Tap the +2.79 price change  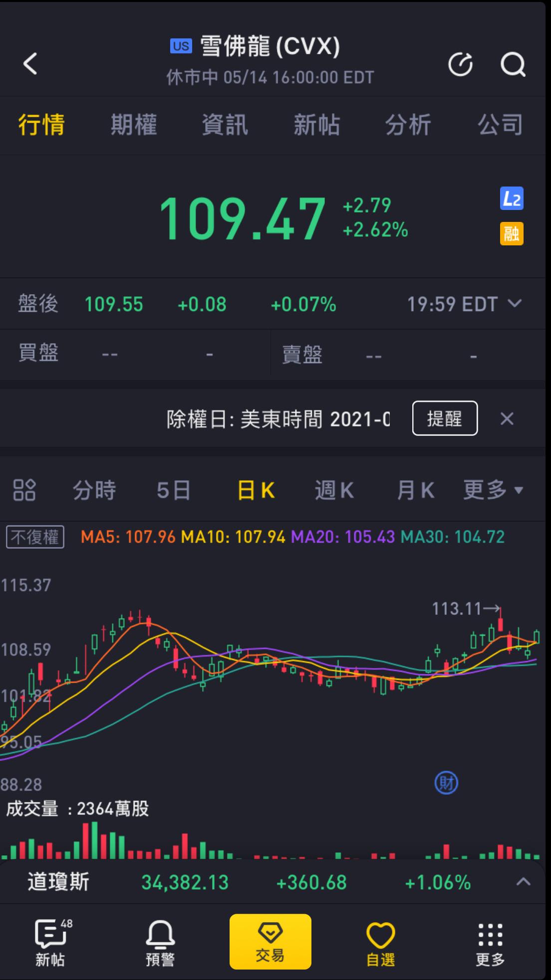(x=367, y=205)
